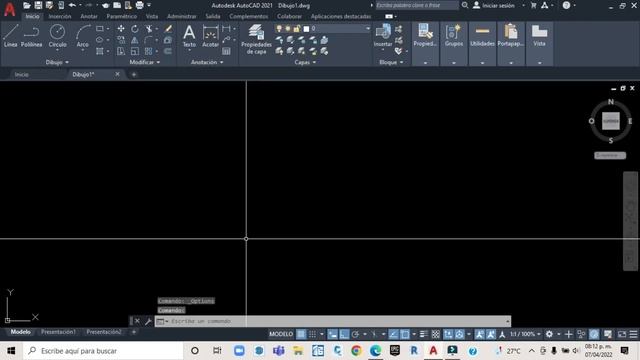
Task: Insert a table from Anotación panel
Action: (226, 51)
